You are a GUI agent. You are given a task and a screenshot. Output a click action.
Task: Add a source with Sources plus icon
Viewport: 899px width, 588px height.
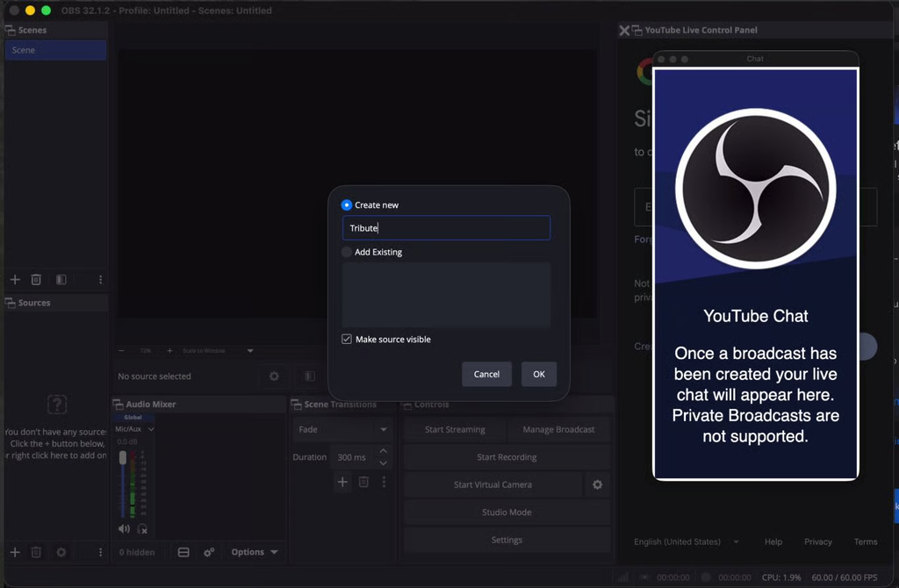pos(15,552)
